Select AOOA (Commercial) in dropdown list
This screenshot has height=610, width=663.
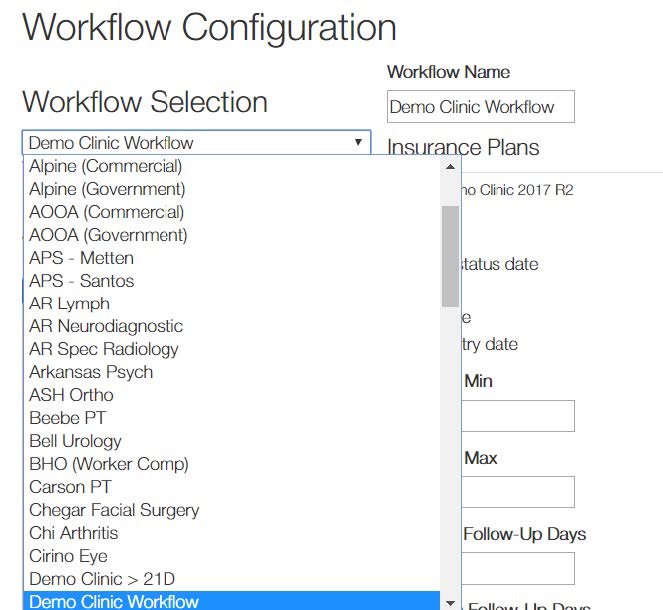pyautogui.click(x=106, y=212)
